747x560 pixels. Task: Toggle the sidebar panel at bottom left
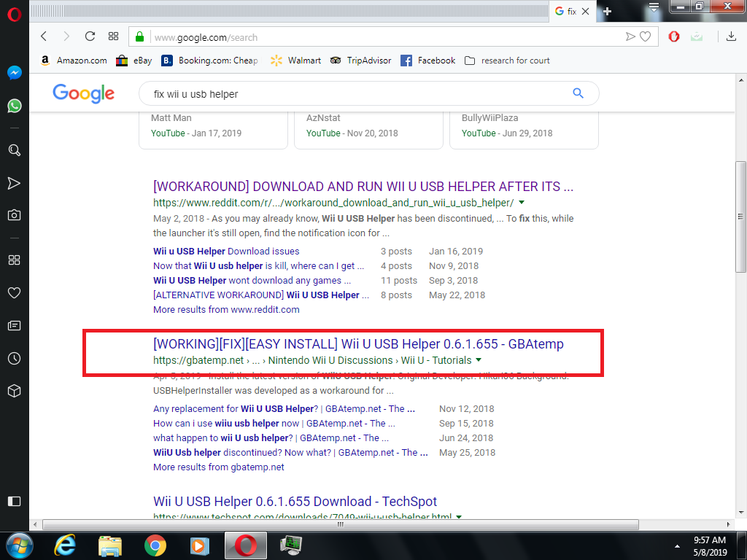15,502
